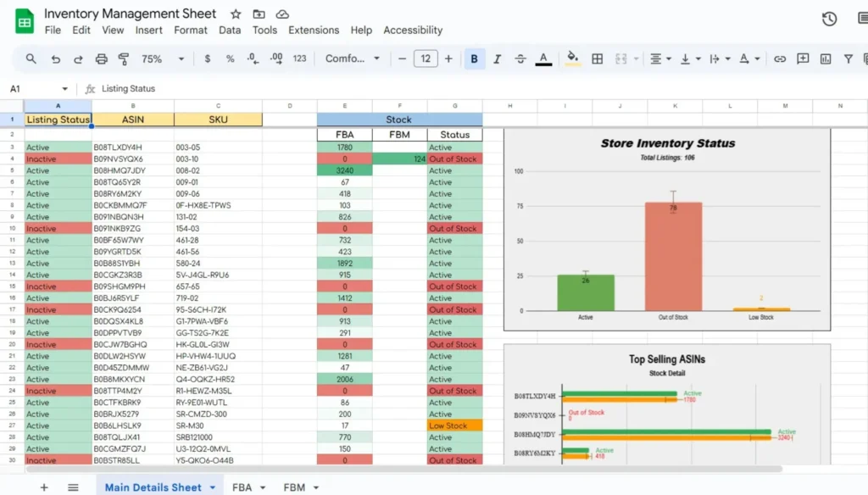Image resolution: width=868 pixels, height=495 pixels.
Task: Click the undo arrow icon
Action: pyautogui.click(x=56, y=59)
